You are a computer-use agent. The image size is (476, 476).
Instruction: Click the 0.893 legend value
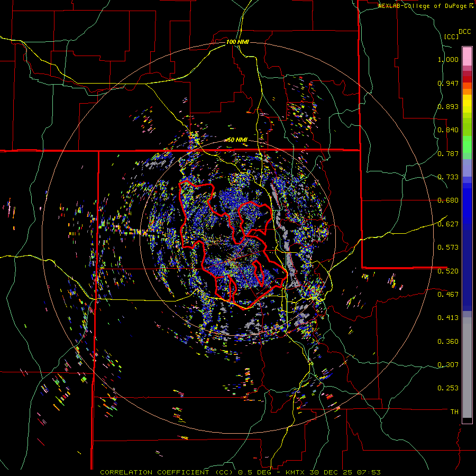tap(448, 106)
